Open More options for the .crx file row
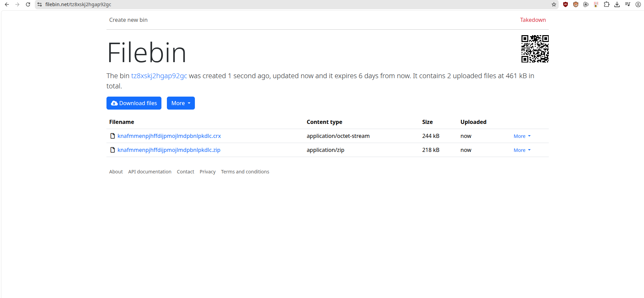 point(522,136)
